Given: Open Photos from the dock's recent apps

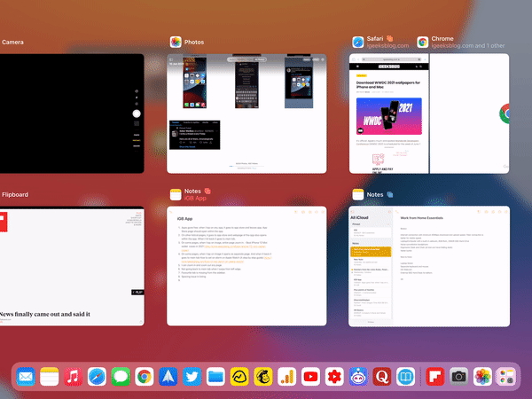Looking at the screenshot, I should click(x=482, y=377).
